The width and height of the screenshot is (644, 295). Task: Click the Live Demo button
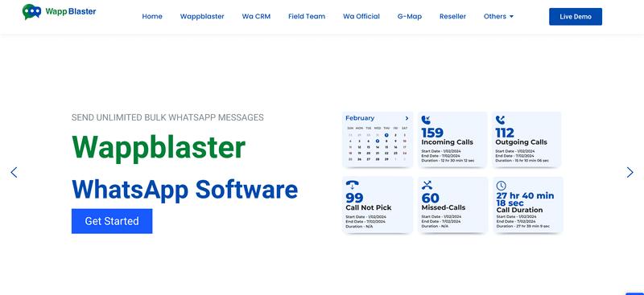(576, 17)
